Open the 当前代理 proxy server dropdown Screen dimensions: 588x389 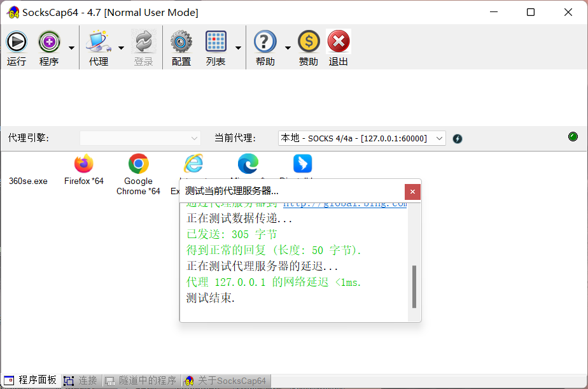pyautogui.click(x=438, y=138)
